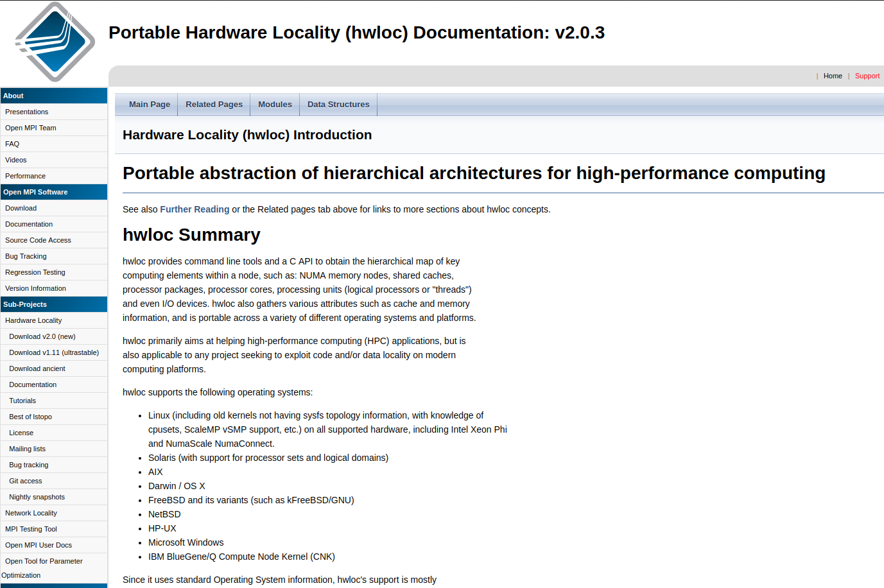Click the FreeBSD list item
Image resolution: width=884 pixels, height=588 pixels.
click(251, 500)
